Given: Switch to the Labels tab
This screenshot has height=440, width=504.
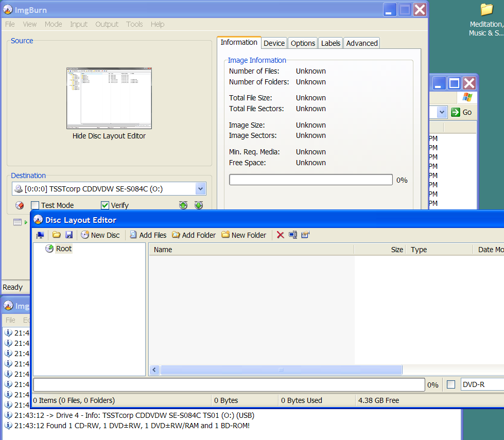Looking at the screenshot, I should 331,43.
